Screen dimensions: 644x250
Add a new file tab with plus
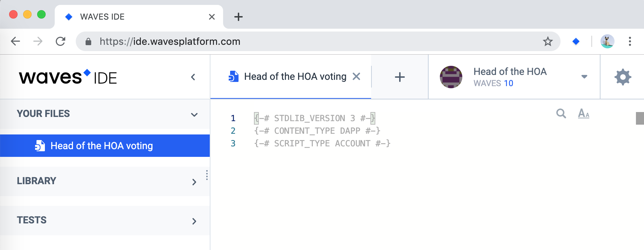click(400, 77)
